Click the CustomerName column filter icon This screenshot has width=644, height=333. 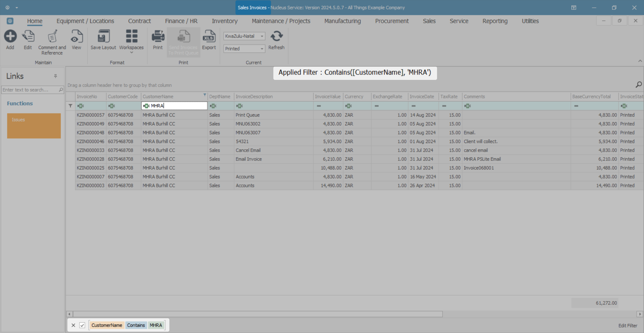205,95
